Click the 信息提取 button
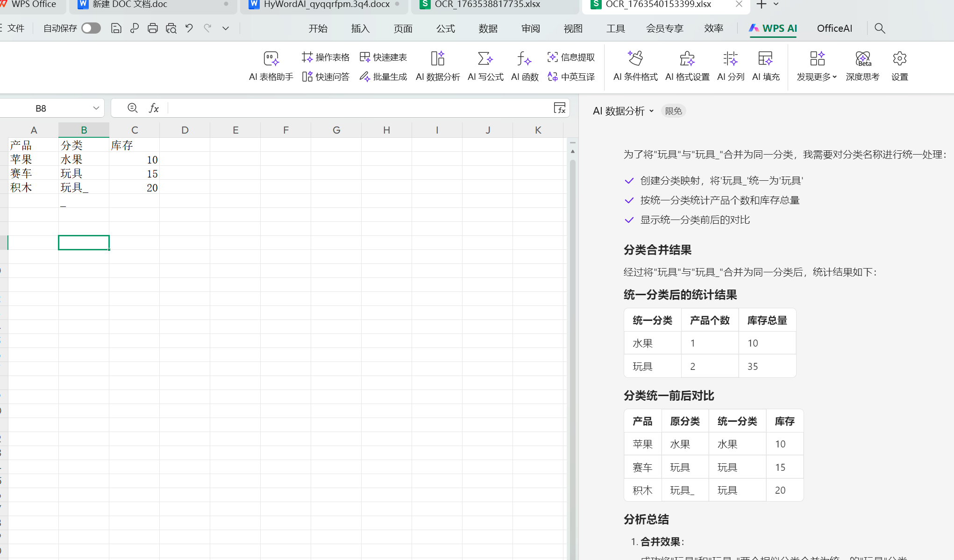 coord(571,57)
